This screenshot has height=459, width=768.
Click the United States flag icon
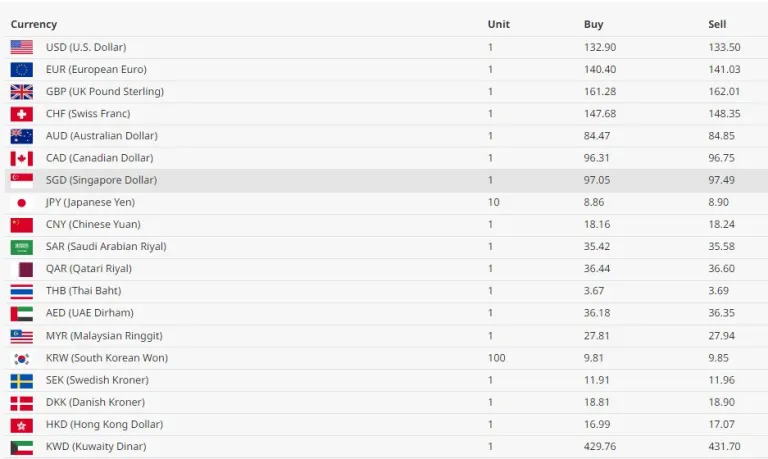[22, 47]
